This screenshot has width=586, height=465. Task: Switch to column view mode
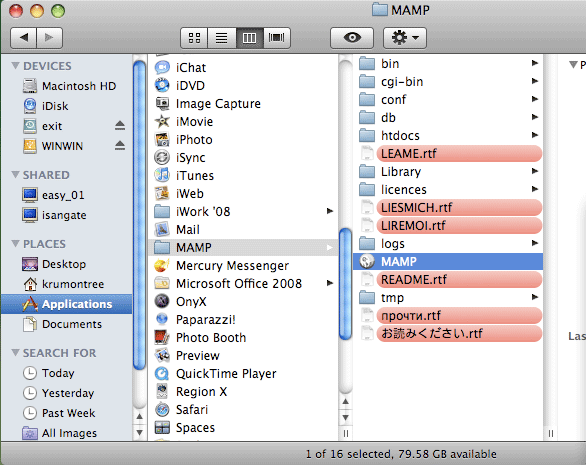pos(249,38)
